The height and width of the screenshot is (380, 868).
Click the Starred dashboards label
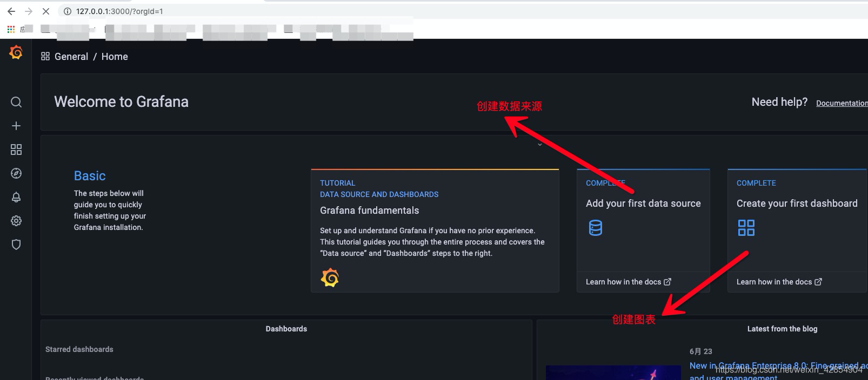point(79,349)
